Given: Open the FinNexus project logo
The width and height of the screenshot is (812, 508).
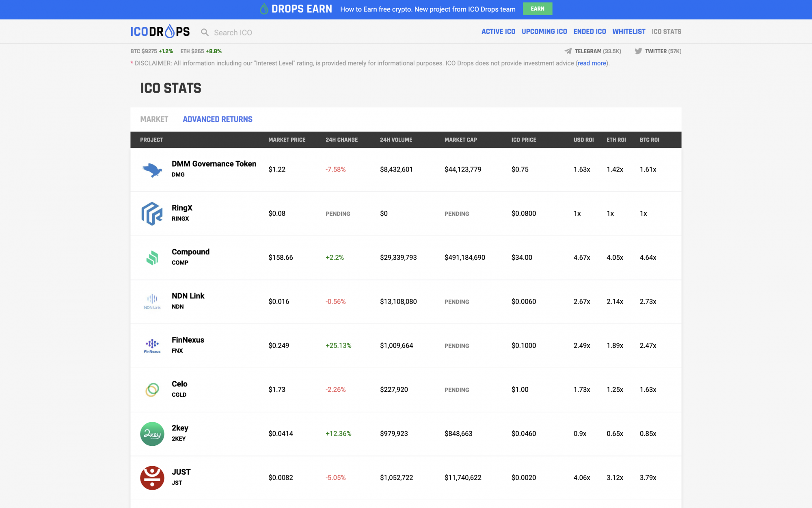Looking at the screenshot, I should point(152,346).
